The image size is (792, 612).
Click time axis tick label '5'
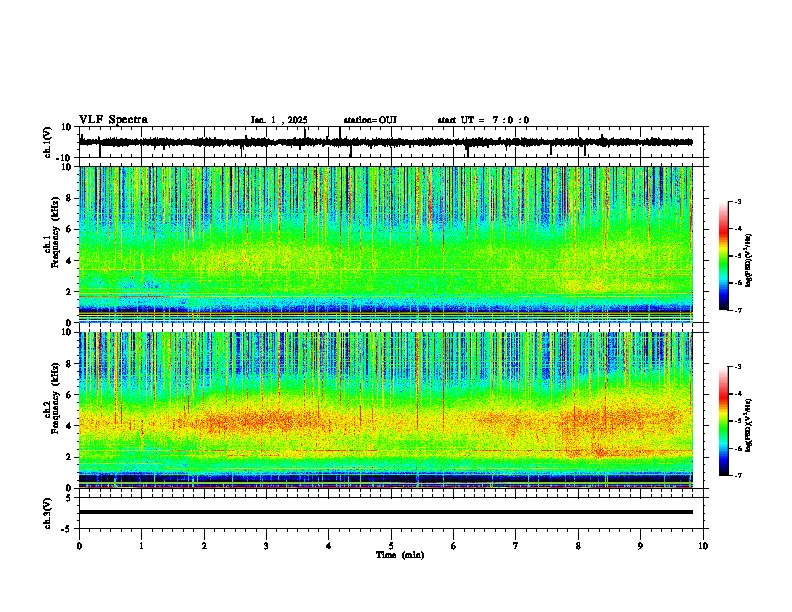[391, 546]
